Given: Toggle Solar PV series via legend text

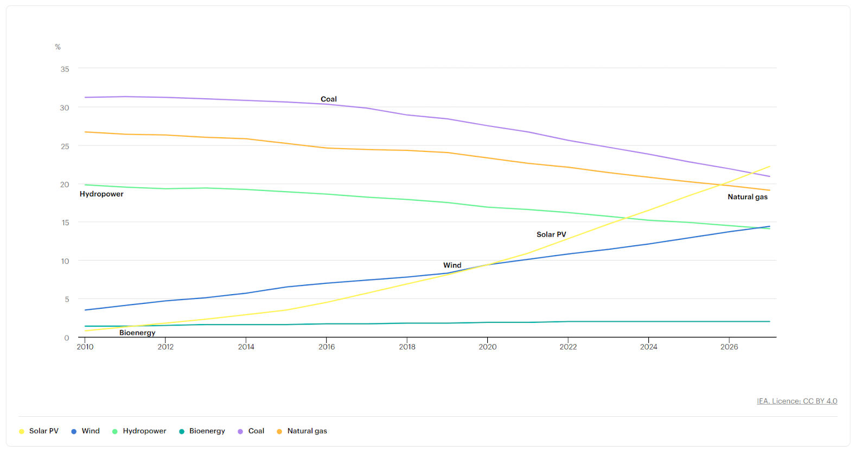Looking at the screenshot, I should (43, 431).
